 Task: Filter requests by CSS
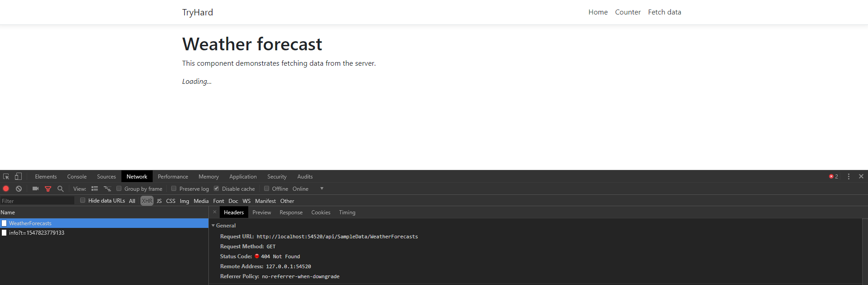click(171, 201)
